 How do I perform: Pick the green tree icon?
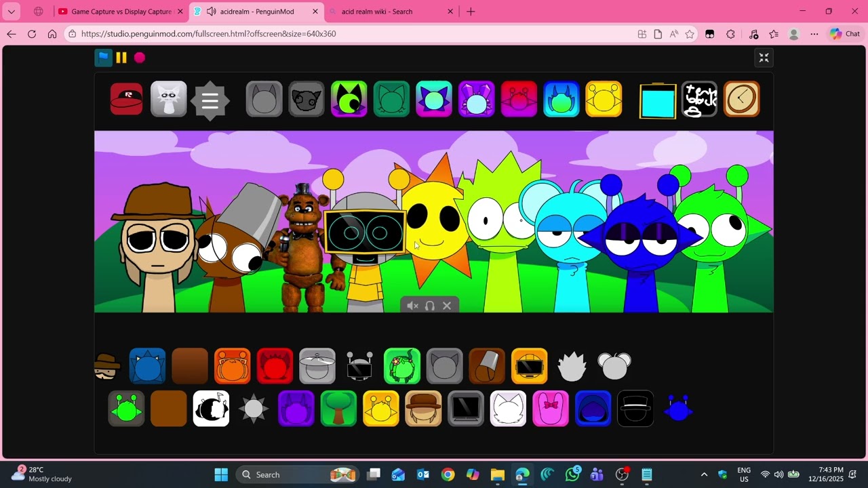pyautogui.click(x=338, y=409)
